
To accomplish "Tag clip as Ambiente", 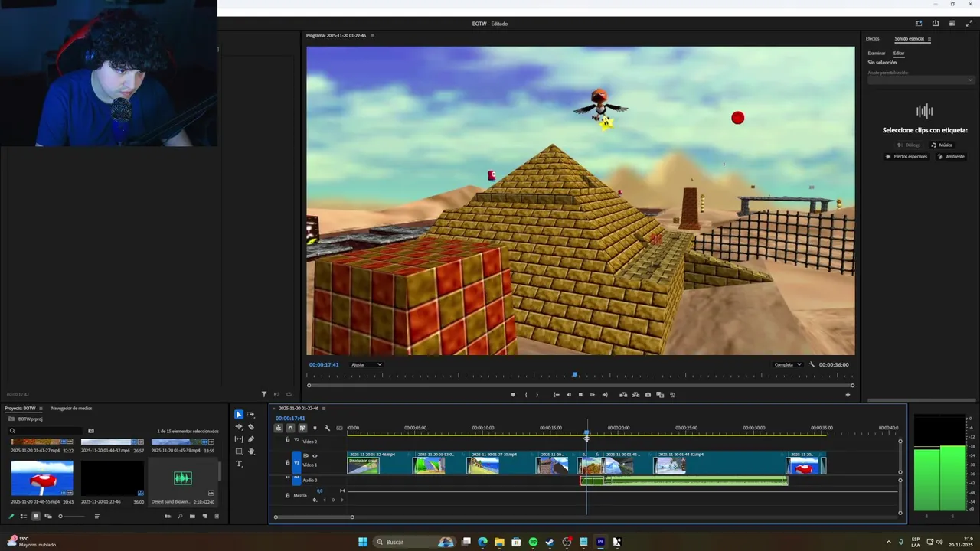I will 951,156.
